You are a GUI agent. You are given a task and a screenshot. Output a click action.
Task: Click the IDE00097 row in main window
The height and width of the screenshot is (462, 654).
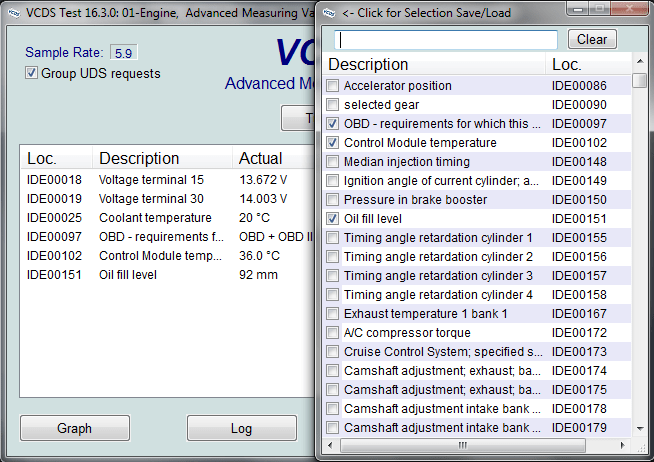click(167, 236)
